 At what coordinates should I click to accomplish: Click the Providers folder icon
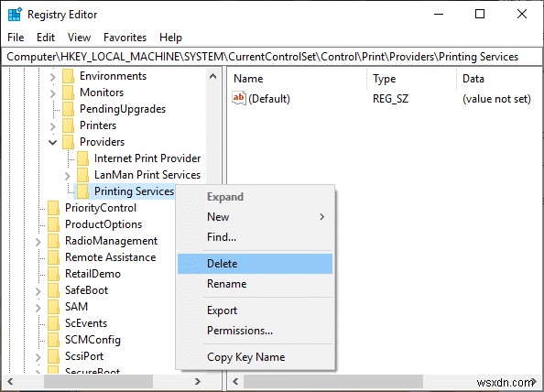point(68,142)
